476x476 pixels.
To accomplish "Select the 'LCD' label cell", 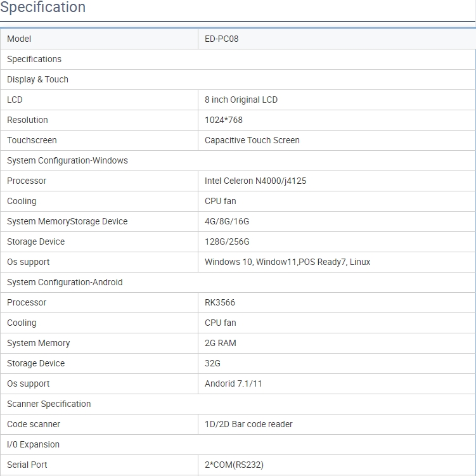I will [99, 100].
